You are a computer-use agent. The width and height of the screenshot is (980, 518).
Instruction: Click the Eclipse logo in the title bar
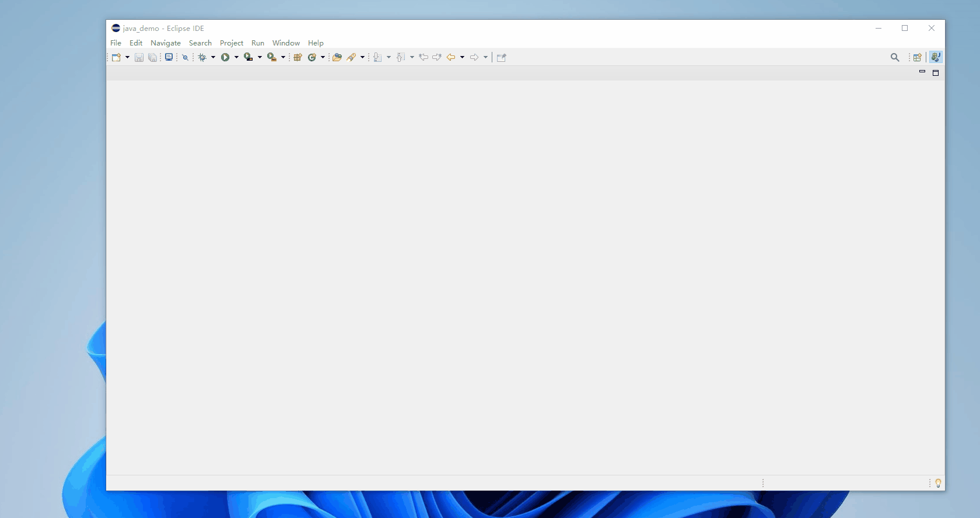(116, 28)
